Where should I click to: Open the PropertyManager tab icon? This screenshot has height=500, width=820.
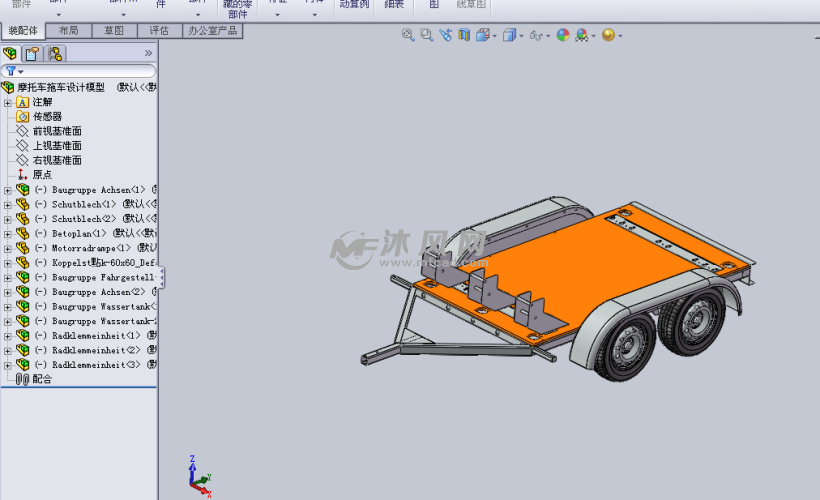[x=32, y=54]
